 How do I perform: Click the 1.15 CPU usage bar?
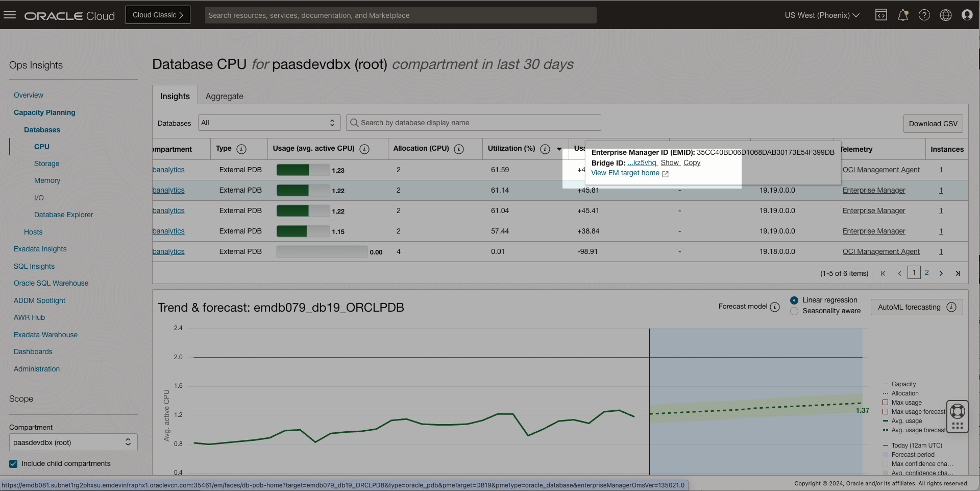point(303,231)
